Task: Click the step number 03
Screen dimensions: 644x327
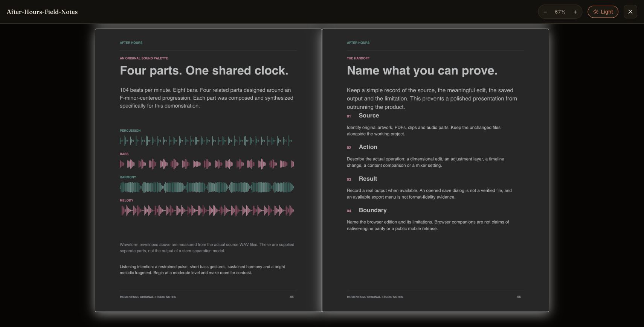Action: pyautogui.click(x=349, y=179)
